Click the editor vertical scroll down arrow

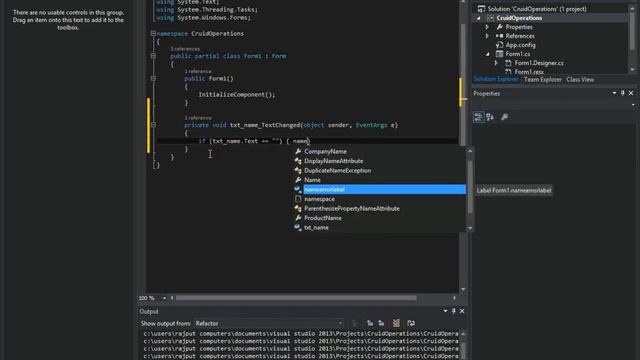(x=463, y=289)
